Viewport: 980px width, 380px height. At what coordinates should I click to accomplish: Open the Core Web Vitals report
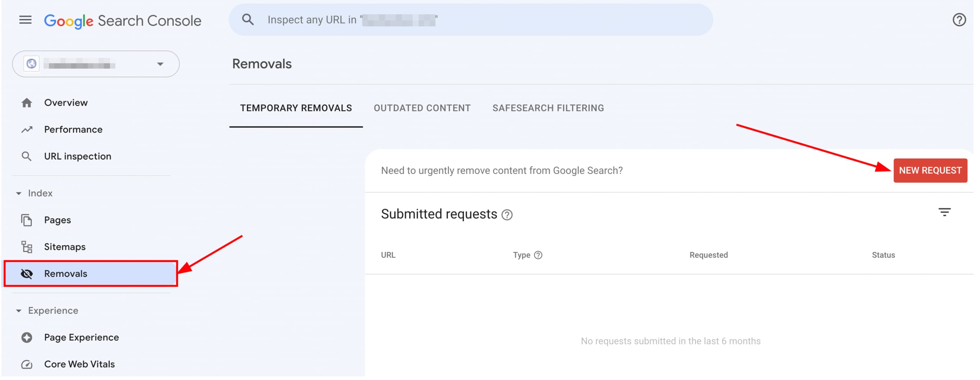(79, 364)
